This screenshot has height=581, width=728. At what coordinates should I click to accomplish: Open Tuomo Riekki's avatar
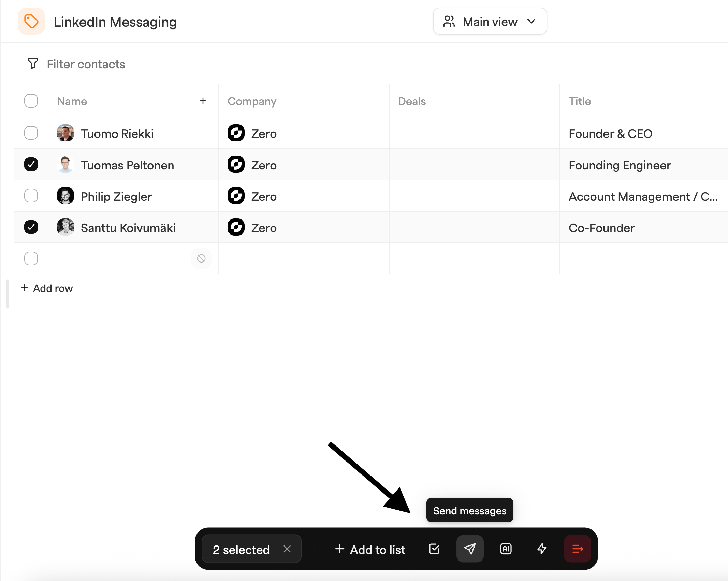(x=65, y=133)
